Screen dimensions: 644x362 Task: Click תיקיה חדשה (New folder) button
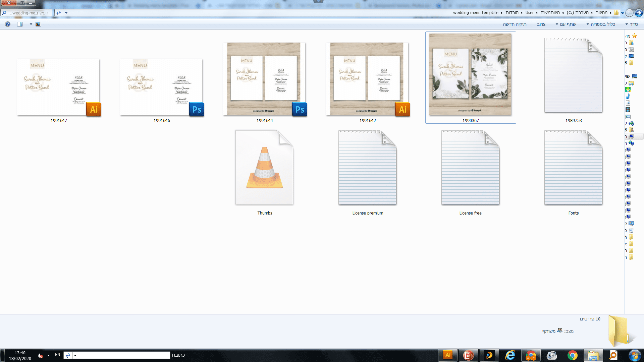tap(515, 24)
